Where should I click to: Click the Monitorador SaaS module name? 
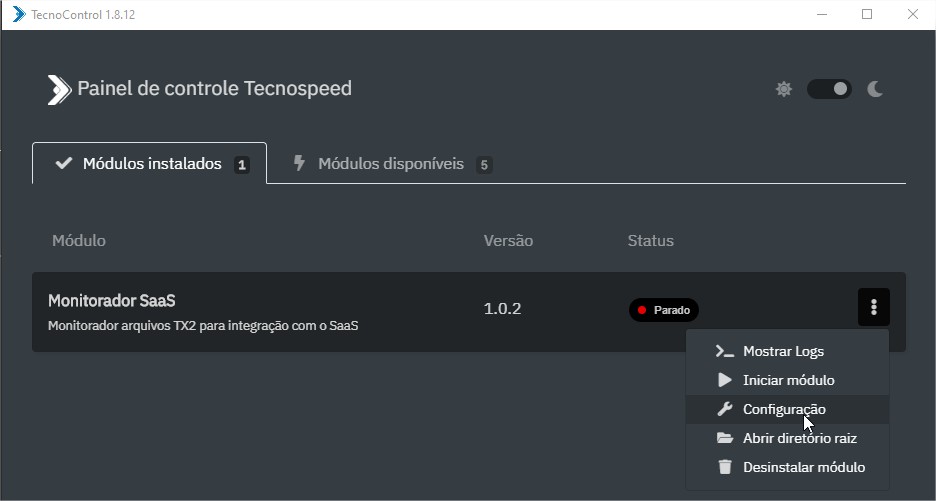tap(112, 300)
